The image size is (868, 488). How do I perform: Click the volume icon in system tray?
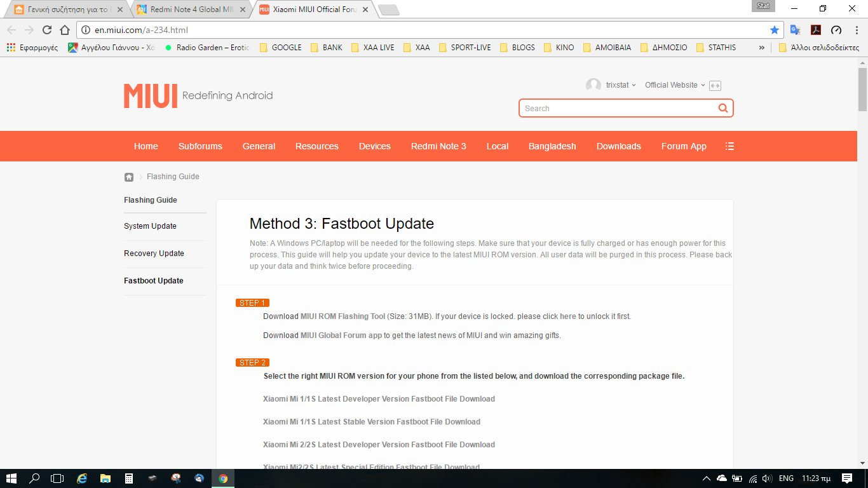click(767, 478)
